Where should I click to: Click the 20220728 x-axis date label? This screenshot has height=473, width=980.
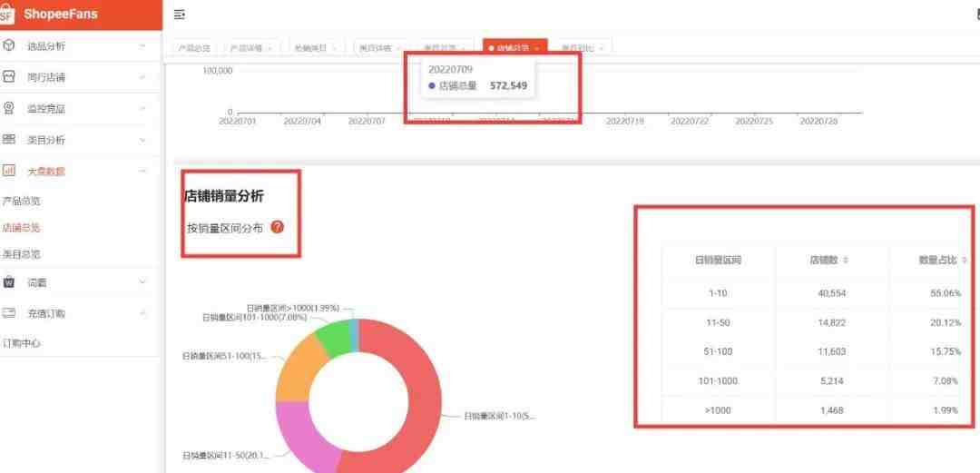(818, 121)
